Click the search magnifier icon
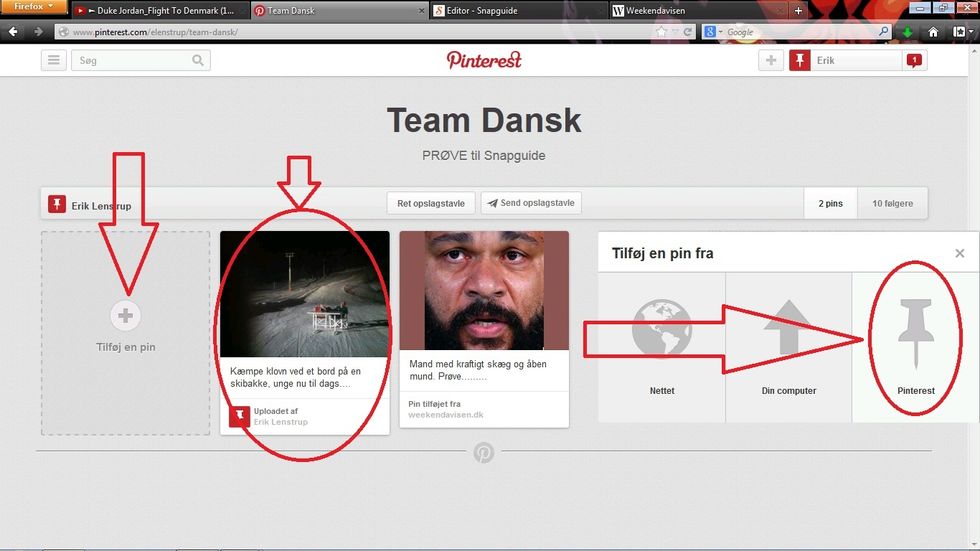This screenshot has height=551, width=980. click(x=198, y=60)
